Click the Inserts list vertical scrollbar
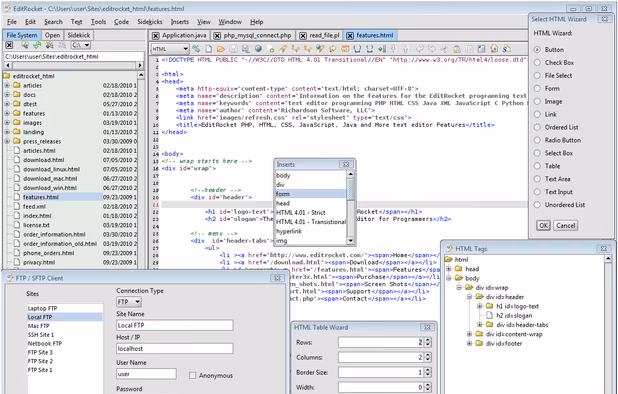This screenshot has height=394, width=618. (350, 208)
